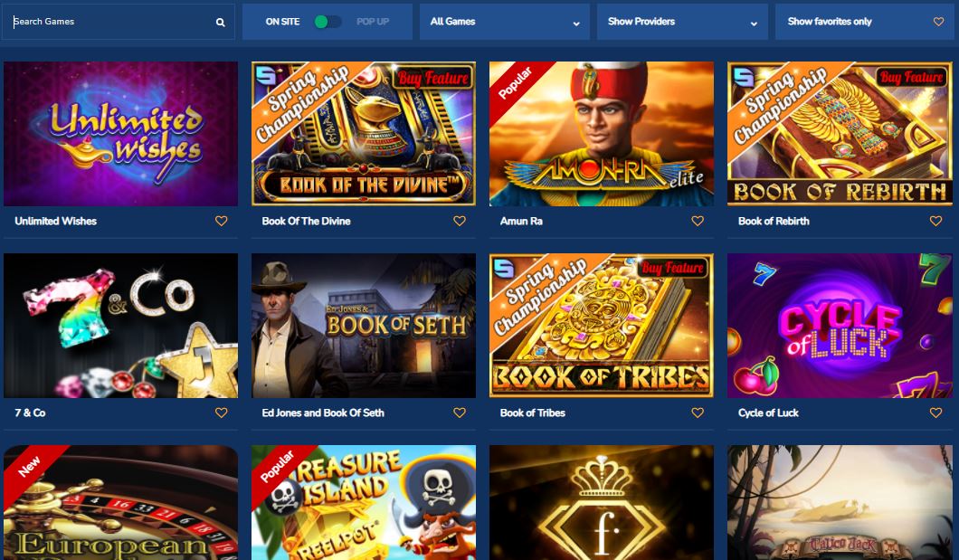Image resolution: width=959 pixels, height=560 pixels.
Task: Favorite Unlimited Wishes with heart icon
Action: (222, 221)
